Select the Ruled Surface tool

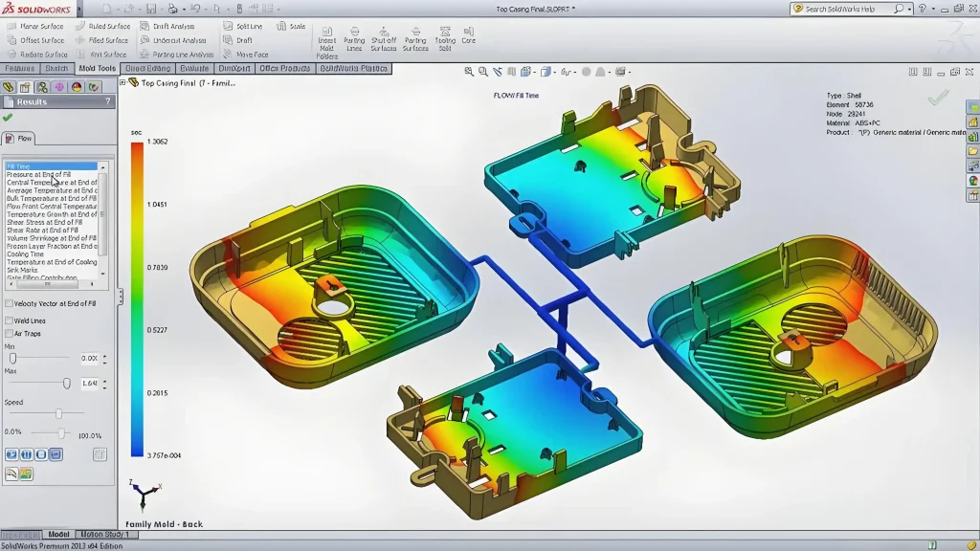coord(102,26)
